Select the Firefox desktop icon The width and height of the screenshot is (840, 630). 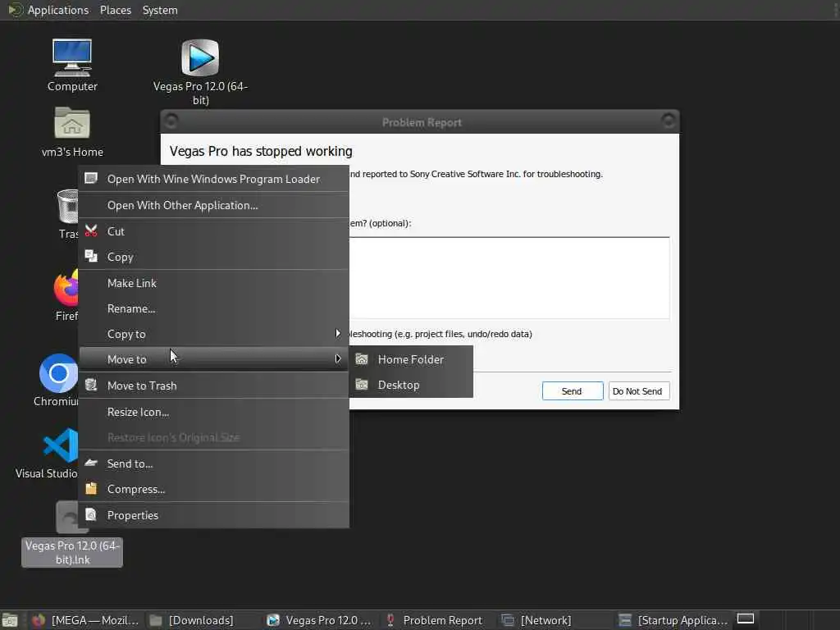(66, 294)
